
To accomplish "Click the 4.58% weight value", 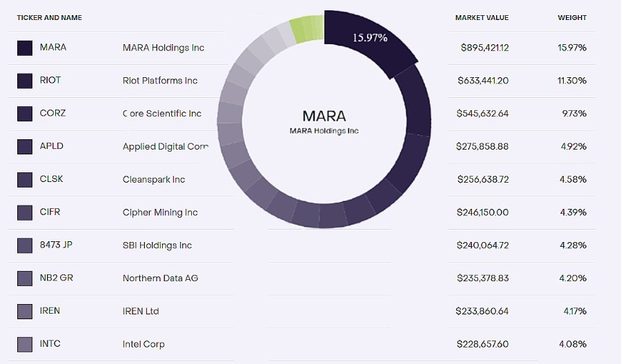I will 573,180.
